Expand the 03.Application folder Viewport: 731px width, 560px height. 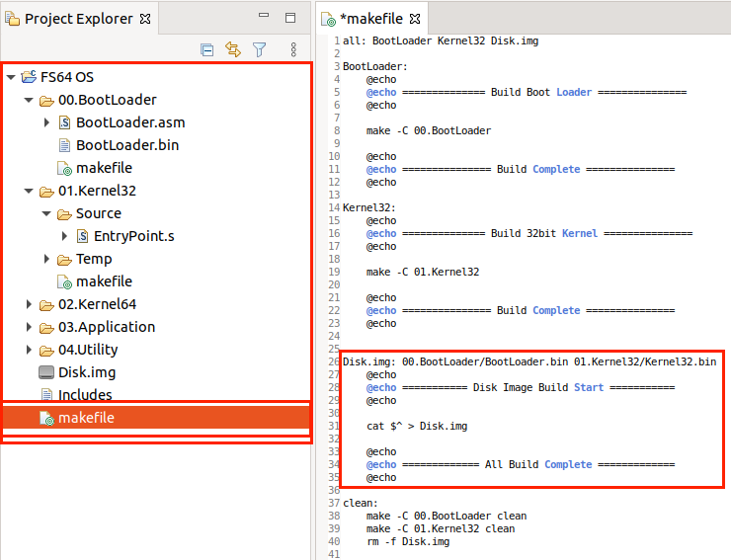point(29,327)
